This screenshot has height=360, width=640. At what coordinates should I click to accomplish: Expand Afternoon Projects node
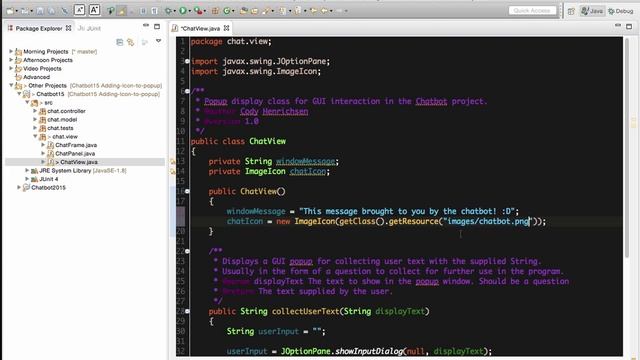(11, 60)
